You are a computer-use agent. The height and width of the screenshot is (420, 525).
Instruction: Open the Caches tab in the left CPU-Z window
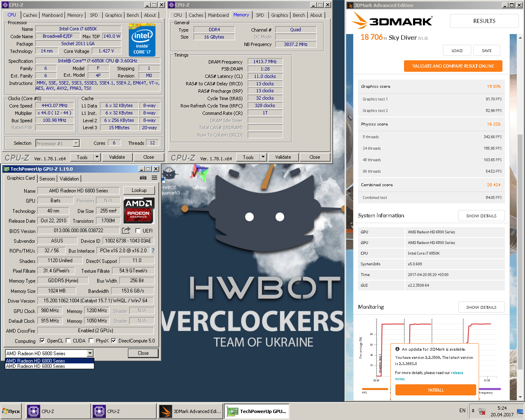[30, 15]
